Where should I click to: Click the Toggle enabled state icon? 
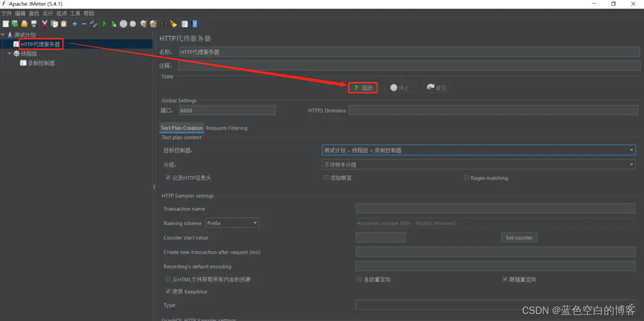click(x=93, y=24)
